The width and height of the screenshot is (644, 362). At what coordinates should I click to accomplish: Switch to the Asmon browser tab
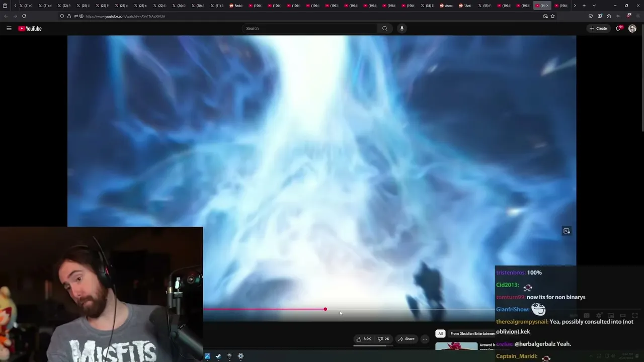pos(446,6)
